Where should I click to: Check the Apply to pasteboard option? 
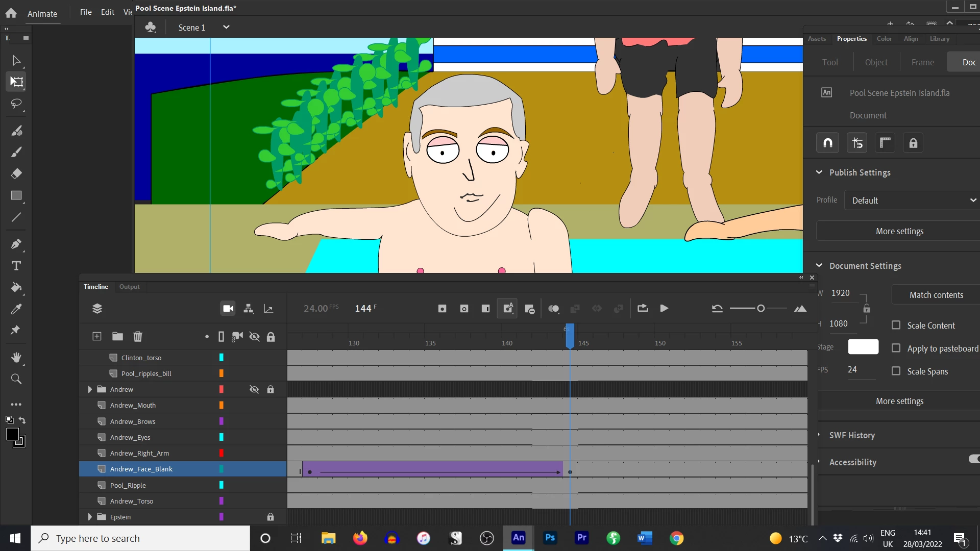click(896, 348)
